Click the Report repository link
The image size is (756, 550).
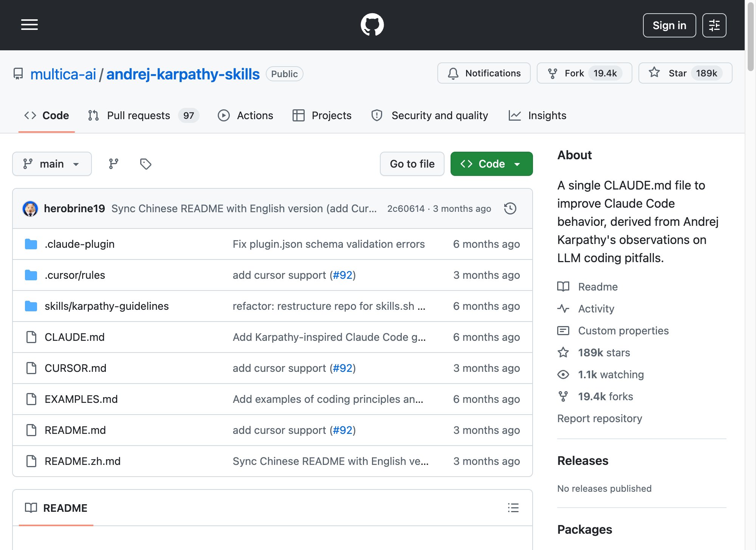600,418
